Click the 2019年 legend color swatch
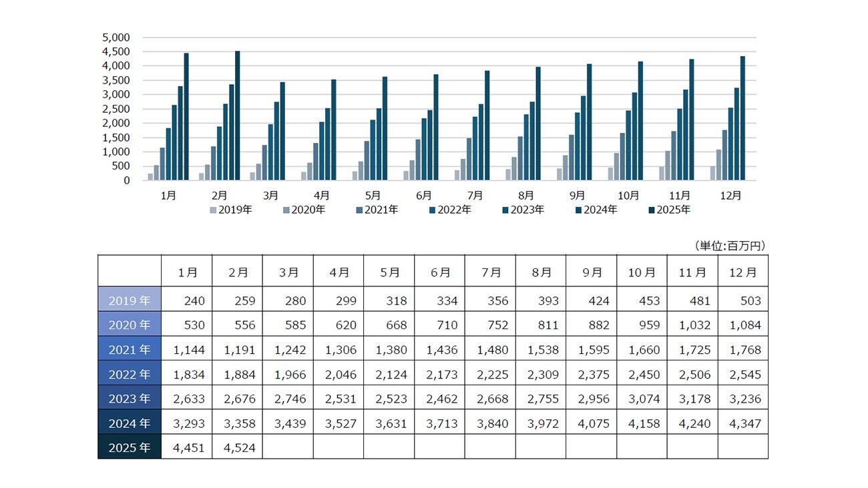The image size is (868, 488). coord(214,210)
